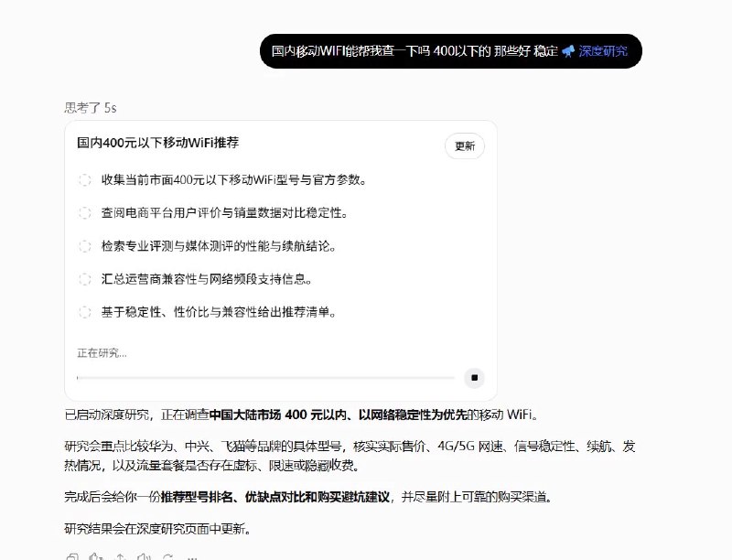Click the step 汇总运营商兼容性与网络频段支持信息
The height and width of the screenshot is (560, 732).
(x=207, y=279)
